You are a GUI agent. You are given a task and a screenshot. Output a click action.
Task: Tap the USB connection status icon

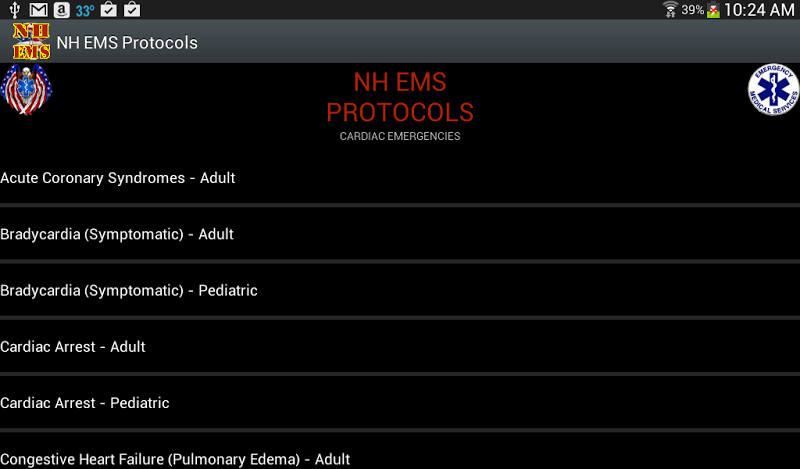14,10
